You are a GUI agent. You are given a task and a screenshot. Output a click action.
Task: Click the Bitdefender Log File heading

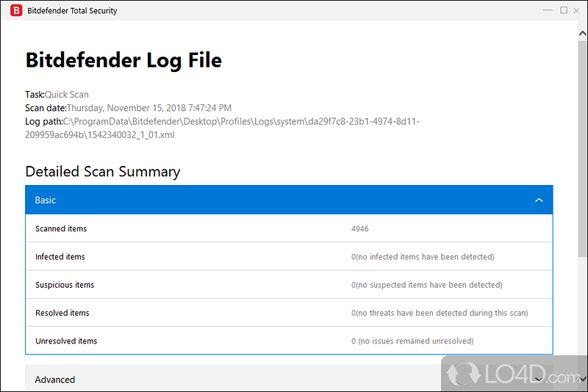click(x=123, y=60)
